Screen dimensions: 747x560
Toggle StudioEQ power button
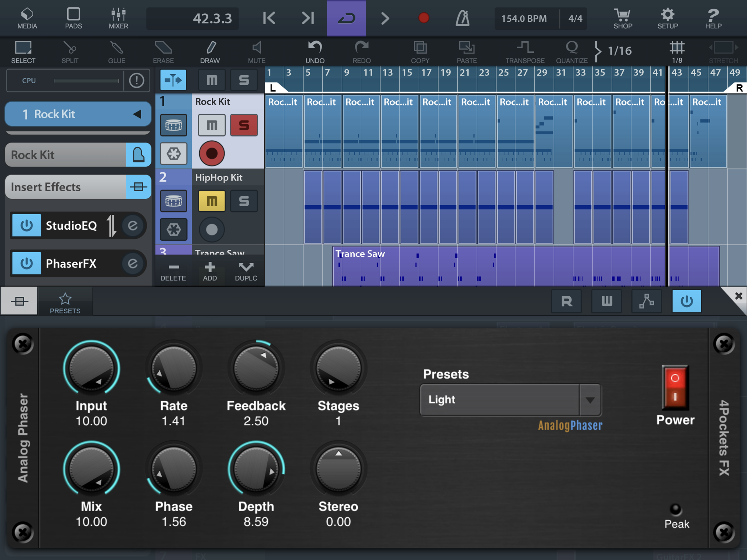point(27,225)
